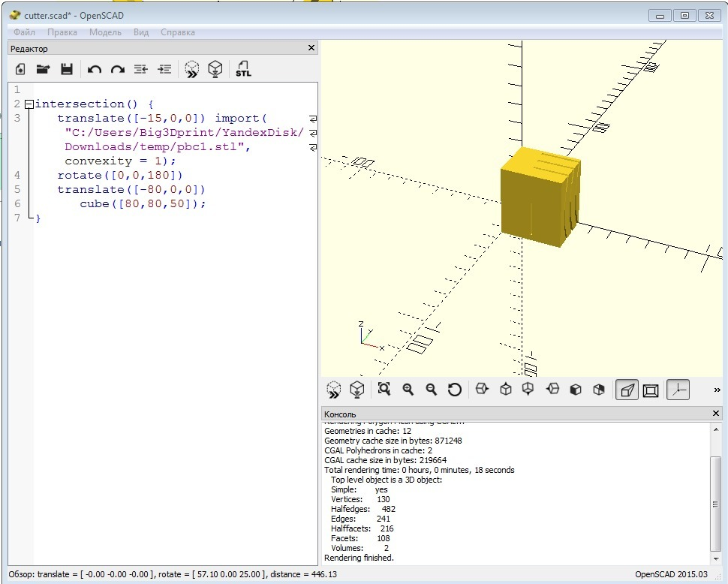Collapse the intersection() code block
This screenshot has height=584, width=728.
pos(29,104)
